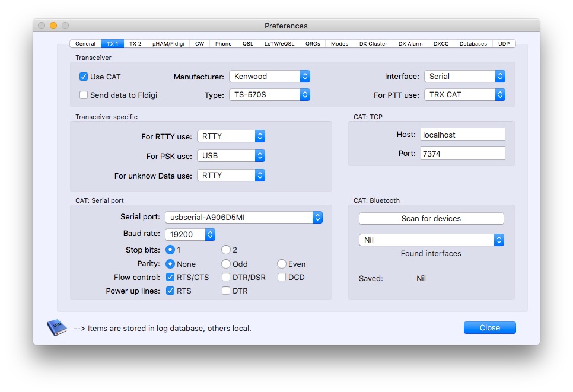This screenshot has width=573, height=392.
Task: Select 2 stop bits radio button
Action: coord(226,250)
